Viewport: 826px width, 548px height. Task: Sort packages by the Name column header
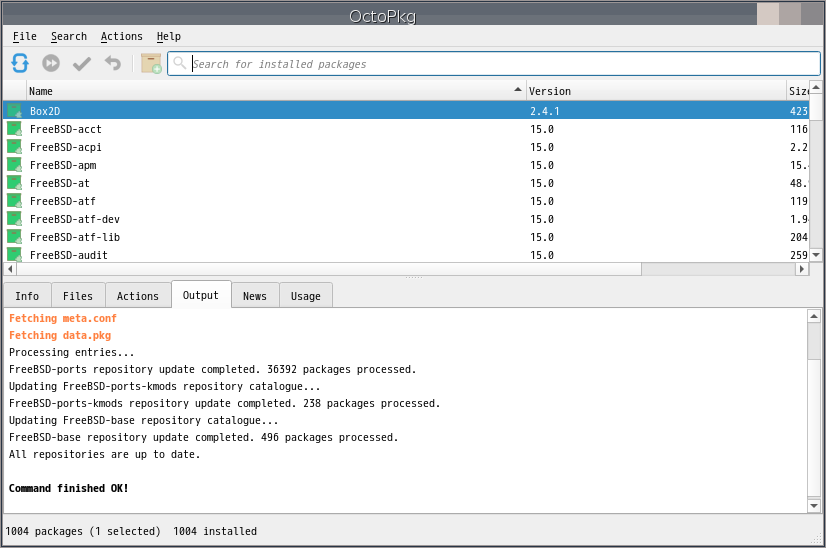click(x=270, y=91)
